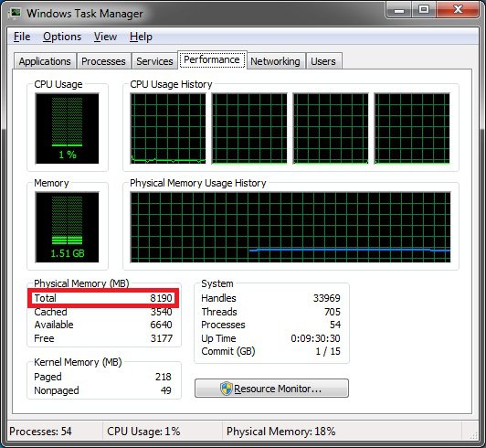Select the Up Time value 0:09:30:30

pos(315,338)
